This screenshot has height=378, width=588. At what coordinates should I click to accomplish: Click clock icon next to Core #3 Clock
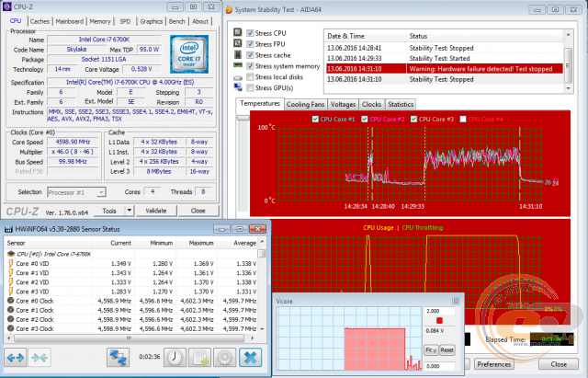point(11,328)
